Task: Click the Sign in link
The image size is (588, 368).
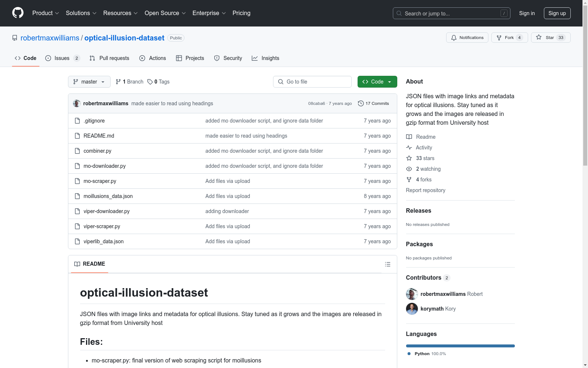Action: click(527, 13)
